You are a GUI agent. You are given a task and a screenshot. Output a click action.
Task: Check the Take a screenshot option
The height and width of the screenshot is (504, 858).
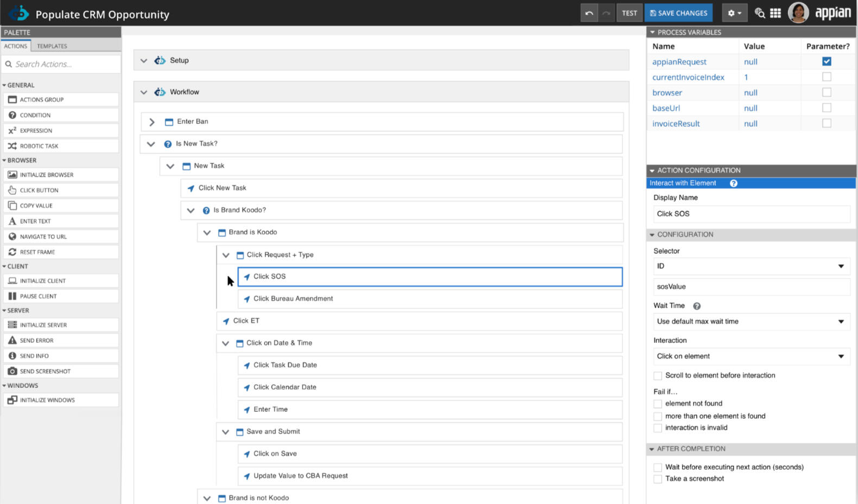(x=658, y=479)
